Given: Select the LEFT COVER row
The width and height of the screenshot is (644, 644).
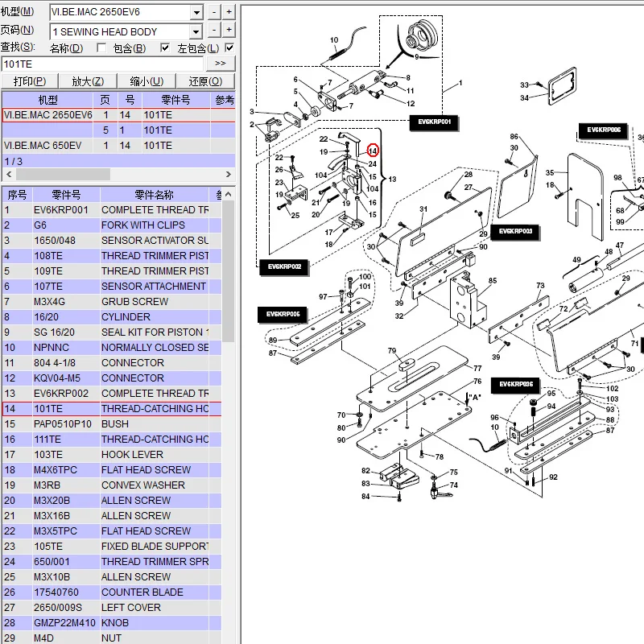Looking at the screenshot, I should (x=112, y=608).
